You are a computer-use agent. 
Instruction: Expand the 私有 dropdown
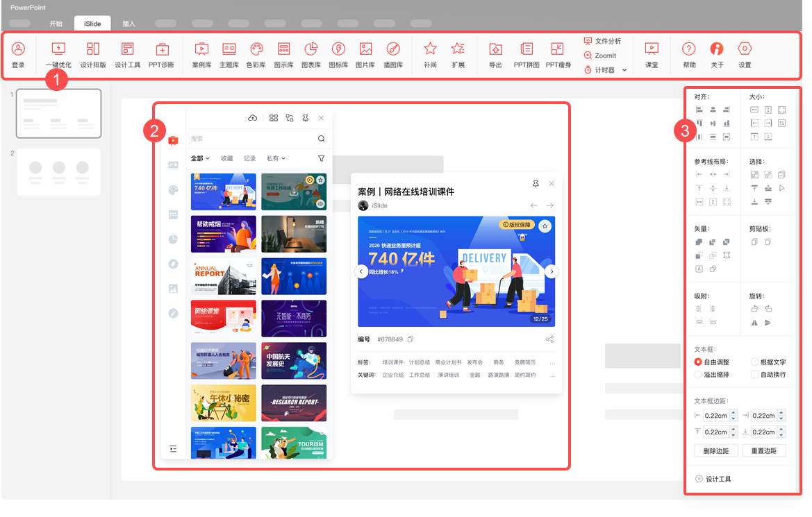tap(276, 158)
